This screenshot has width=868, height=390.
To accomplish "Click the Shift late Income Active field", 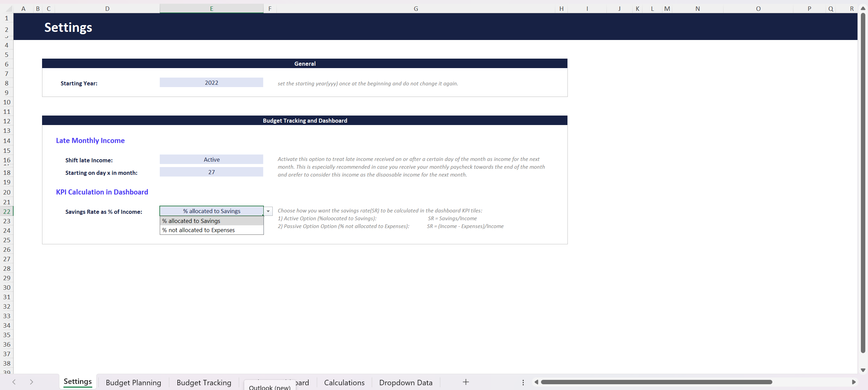I will 211,159.
